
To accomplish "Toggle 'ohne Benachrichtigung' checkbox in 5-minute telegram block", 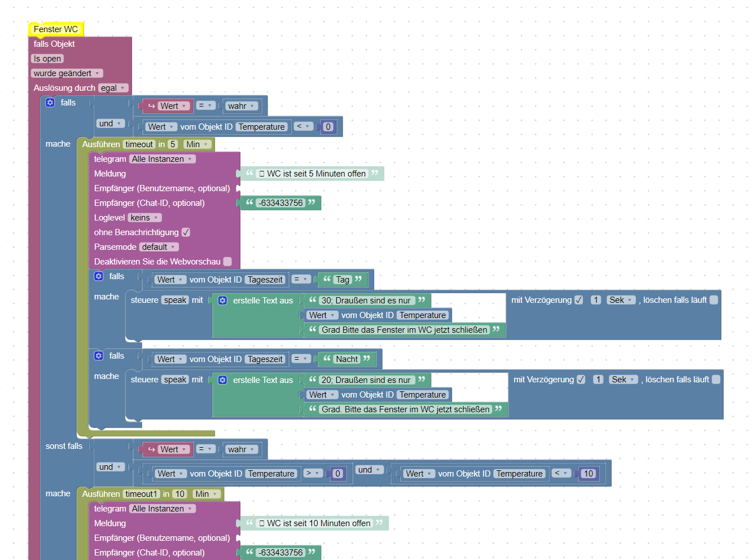I will point(186,232).
